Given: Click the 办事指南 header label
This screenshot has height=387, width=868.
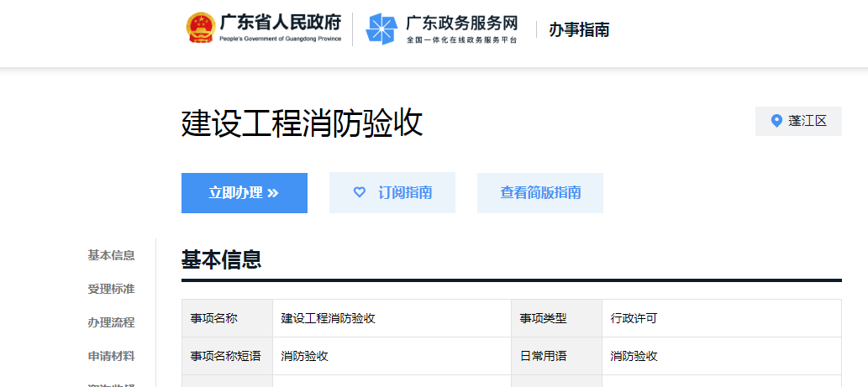Looking at the screenshot, I should pos(579,29).
